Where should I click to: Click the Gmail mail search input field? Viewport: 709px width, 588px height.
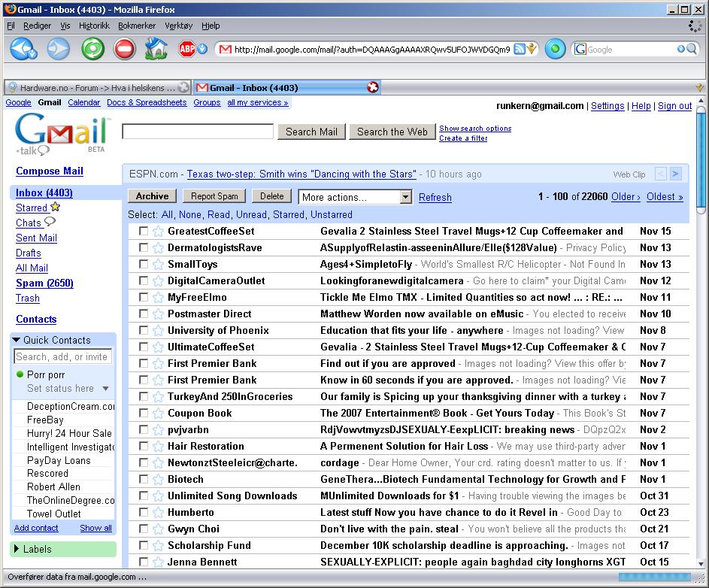[x=198, y=132]
